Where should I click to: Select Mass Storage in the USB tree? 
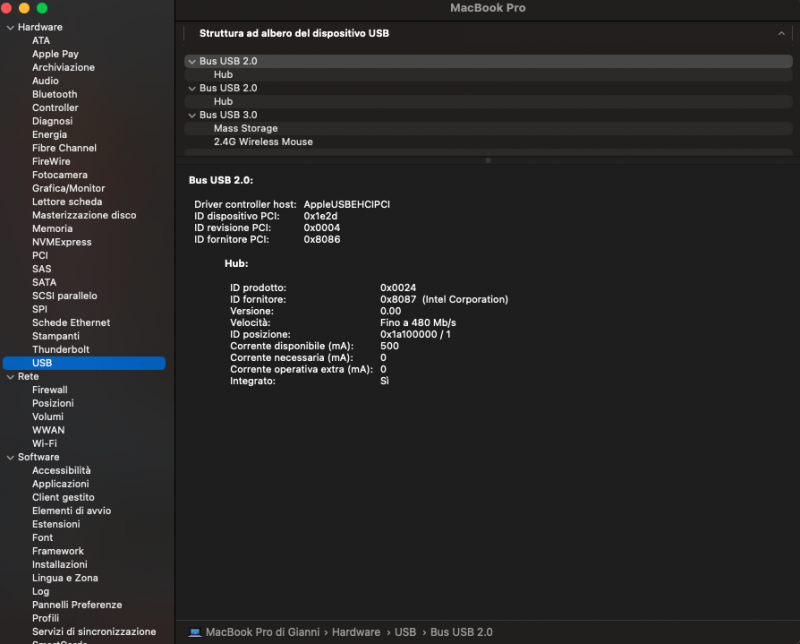(x=245, y=128)
